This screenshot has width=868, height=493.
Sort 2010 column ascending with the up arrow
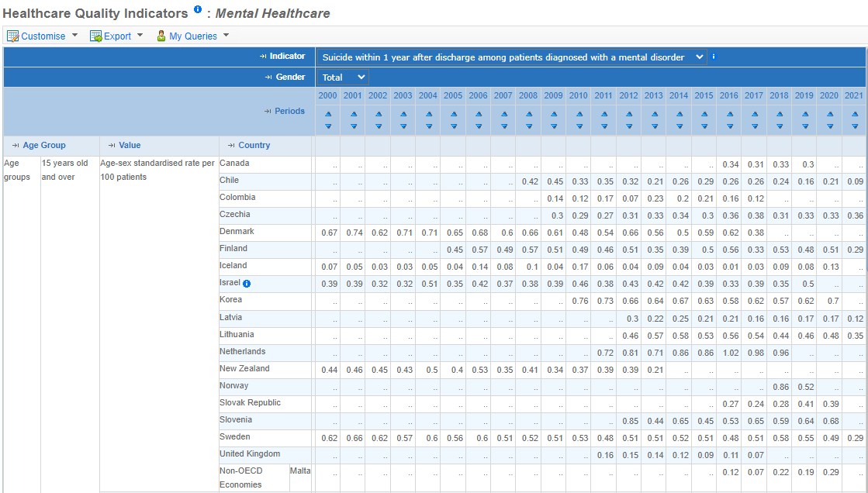[579, 114]
